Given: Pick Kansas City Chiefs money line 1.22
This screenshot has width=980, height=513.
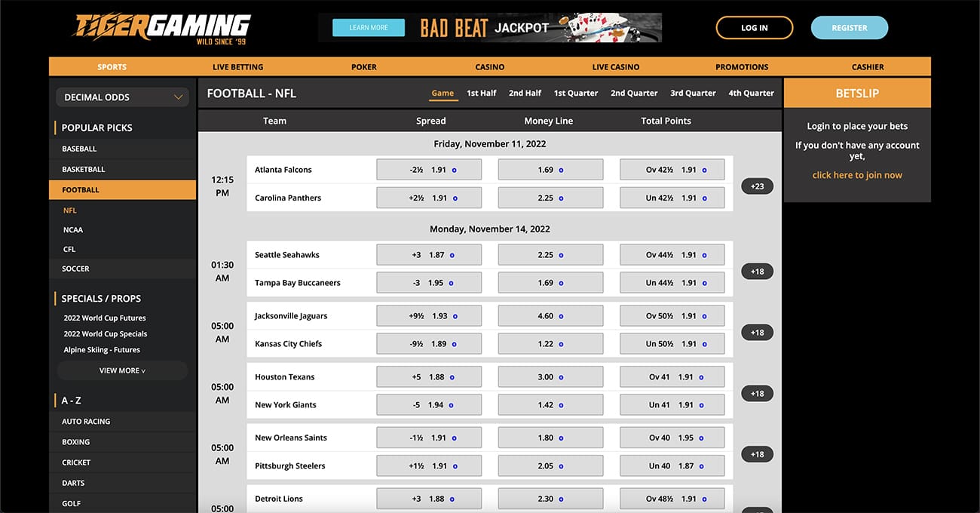Looking at the screenshot, I should pyautogui.click(x=550, y=344).
